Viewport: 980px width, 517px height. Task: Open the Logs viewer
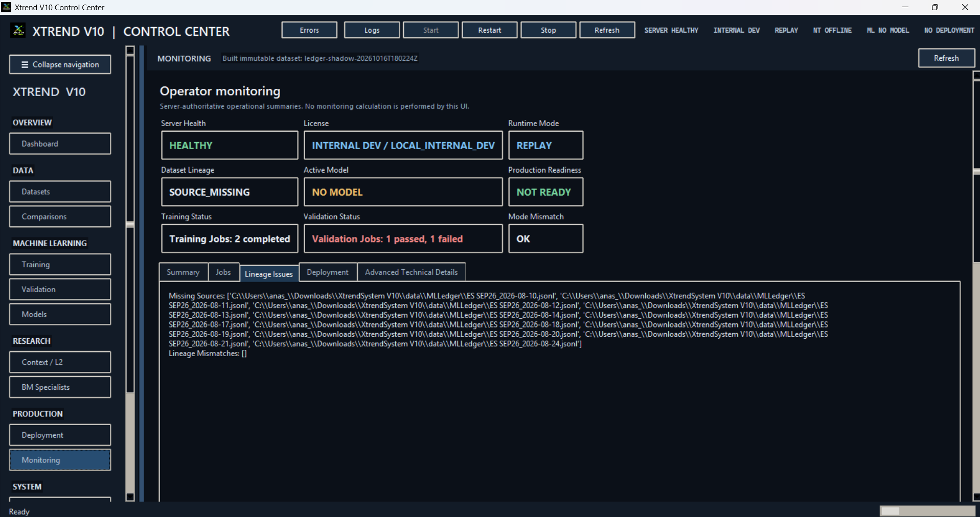point(372,30)
